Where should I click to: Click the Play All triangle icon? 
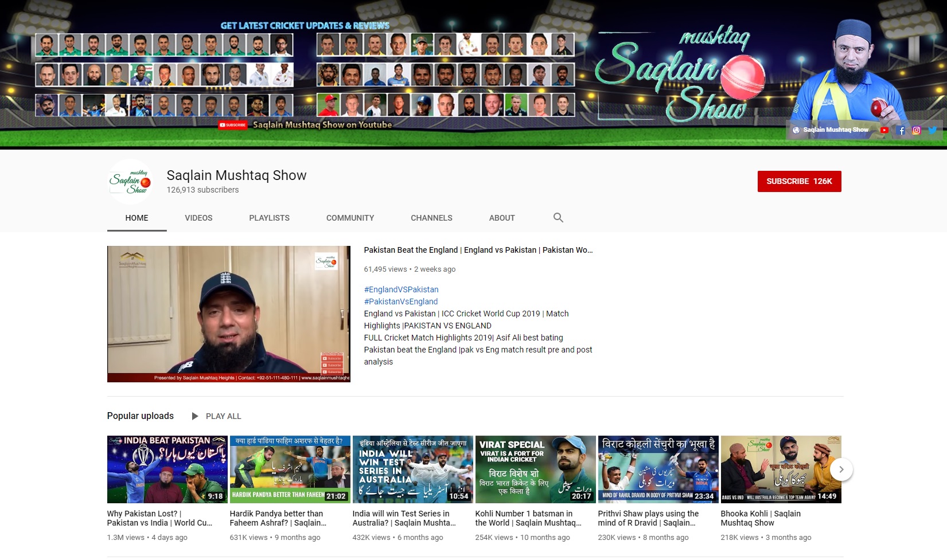pyautogui.click(x=195, y=416)
